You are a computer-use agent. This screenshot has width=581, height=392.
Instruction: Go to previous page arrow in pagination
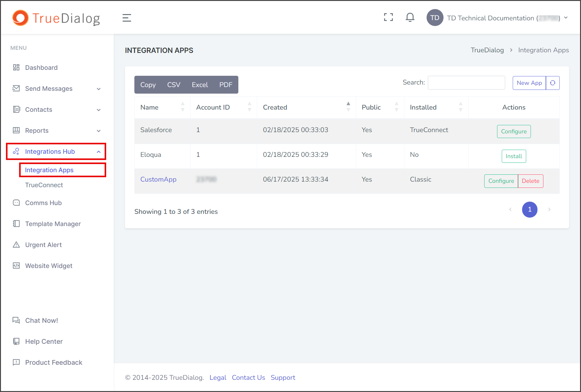click(510, 209)
